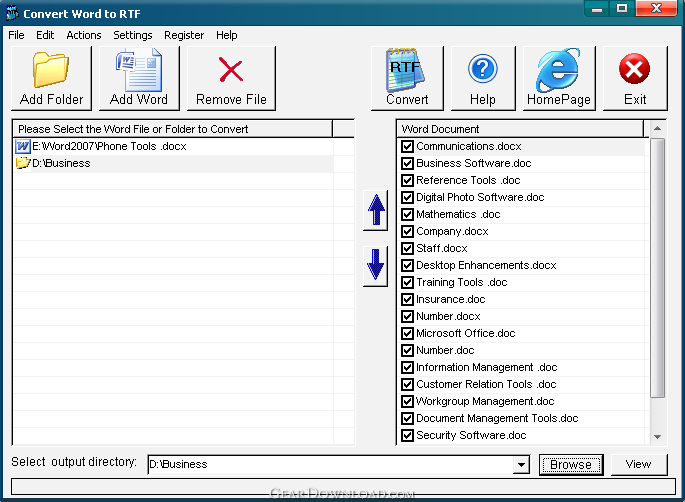Screen dimensions: 685x502
Task: Toggle Information Management .doc checkbox
Action: [407, 367]
